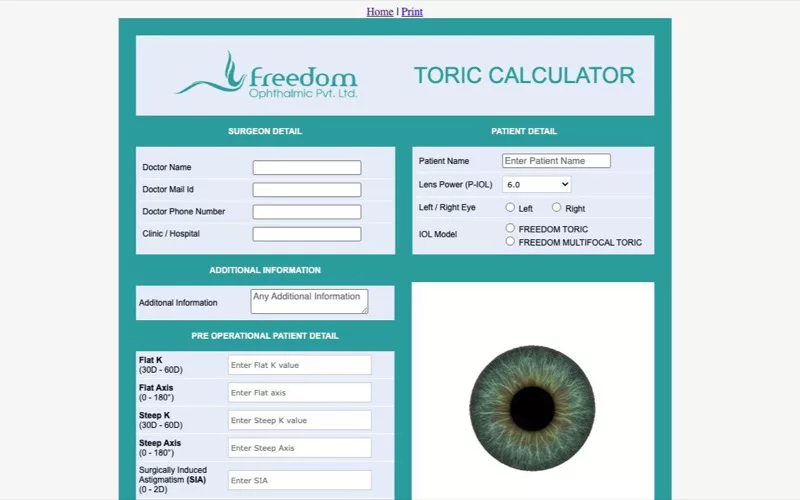This screenshot has height=500, width=800.
Task: Click the Steep Axis input
Action: click(299, 447)
